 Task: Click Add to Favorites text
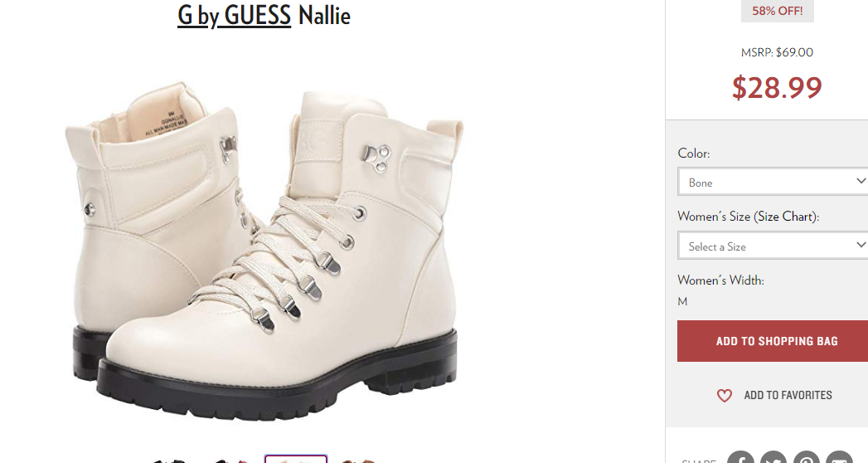(788, 395)
